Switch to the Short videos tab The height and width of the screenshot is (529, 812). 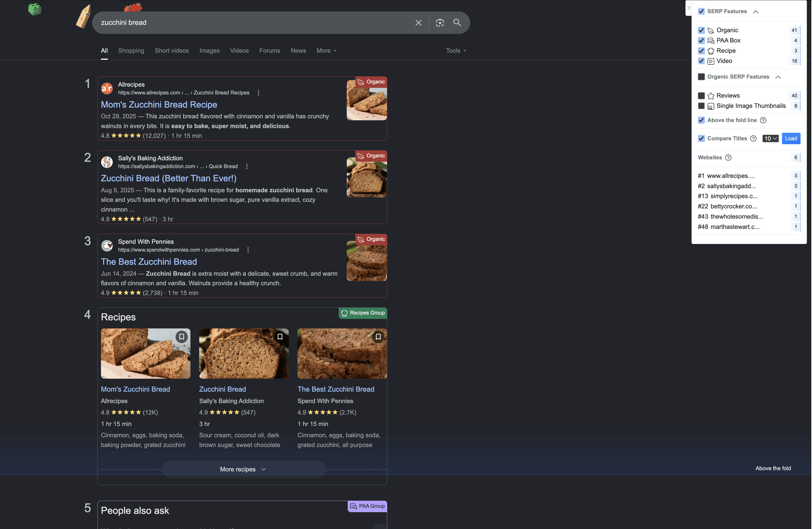(172, 51)
